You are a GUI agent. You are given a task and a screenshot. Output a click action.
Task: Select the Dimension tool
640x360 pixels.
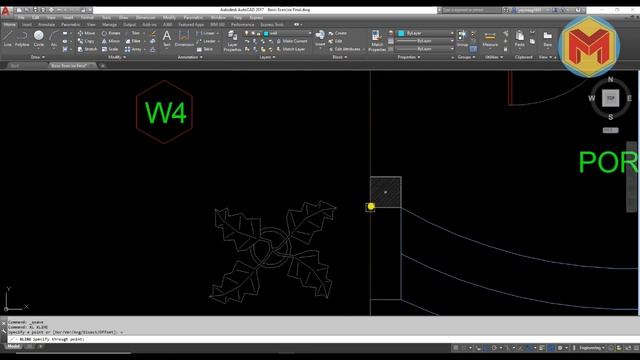click(x=184, y=39)
